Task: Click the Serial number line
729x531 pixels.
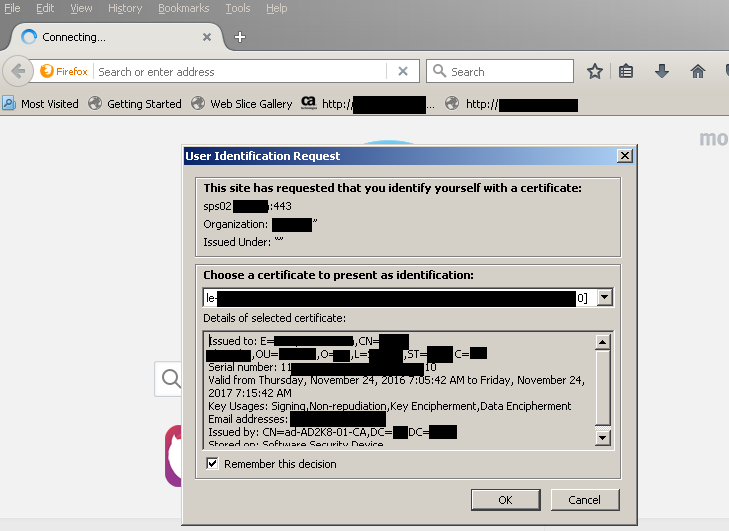Action: [322, 367]
